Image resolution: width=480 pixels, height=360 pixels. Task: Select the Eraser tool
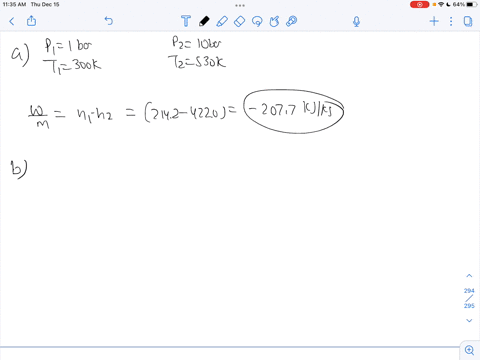click(x=239, y=22)
